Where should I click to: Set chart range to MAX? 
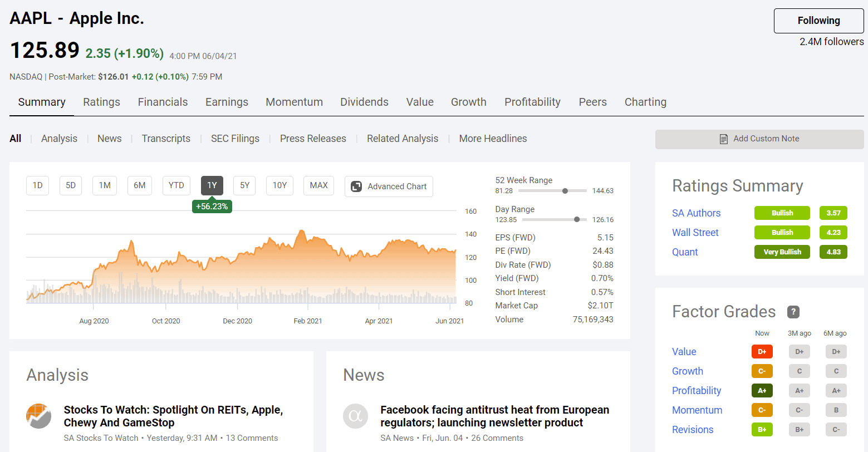(318, 185)
